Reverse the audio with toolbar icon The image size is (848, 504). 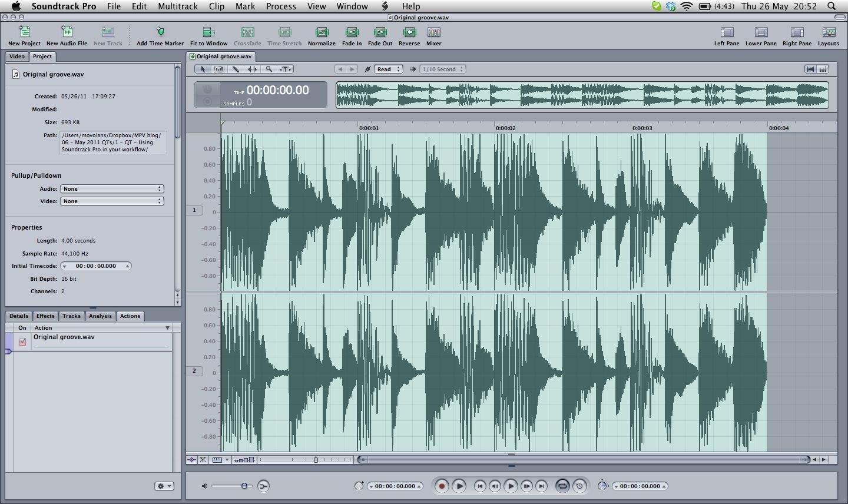[409, 32]
